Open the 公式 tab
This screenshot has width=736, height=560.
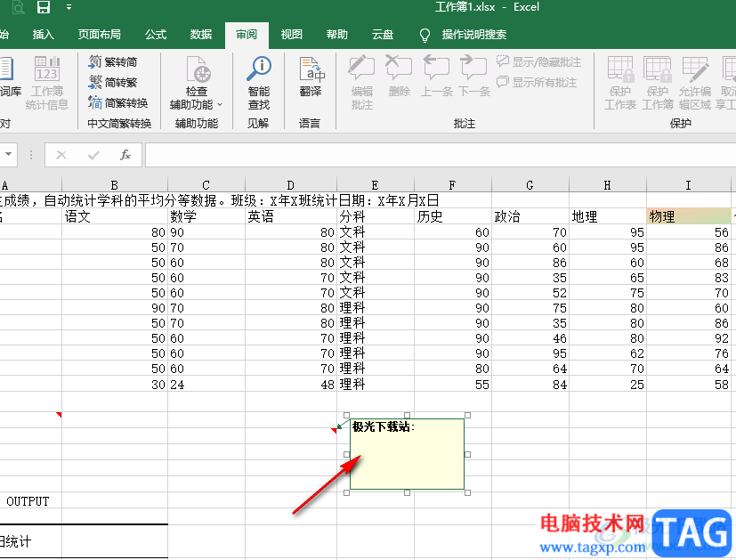tap(156, 34)
